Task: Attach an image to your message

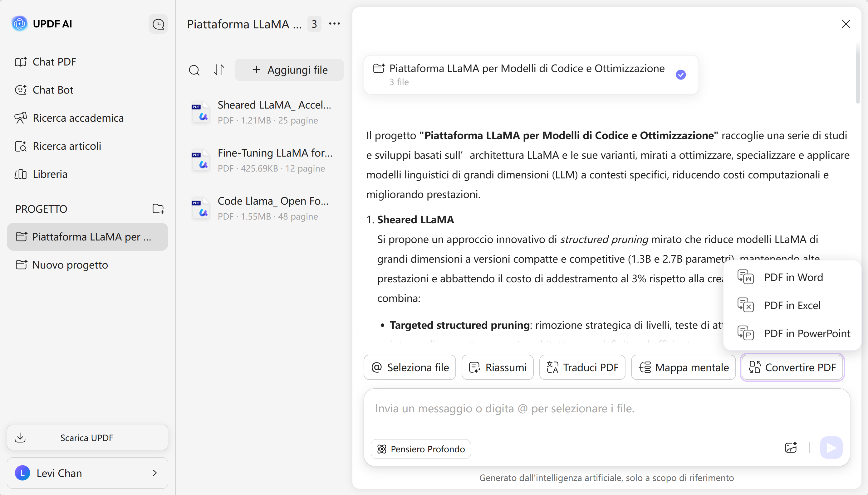Action: 791,448
